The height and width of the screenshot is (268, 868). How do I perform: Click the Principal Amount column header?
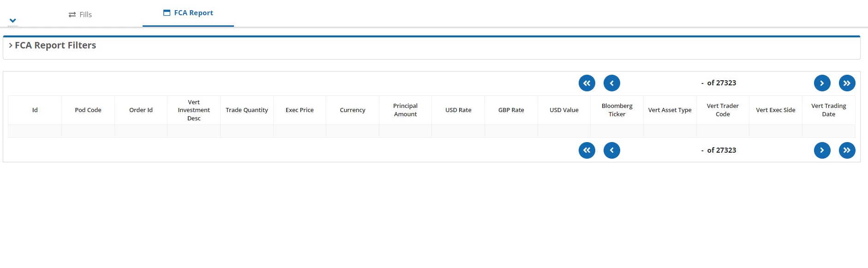pos(405,110)
